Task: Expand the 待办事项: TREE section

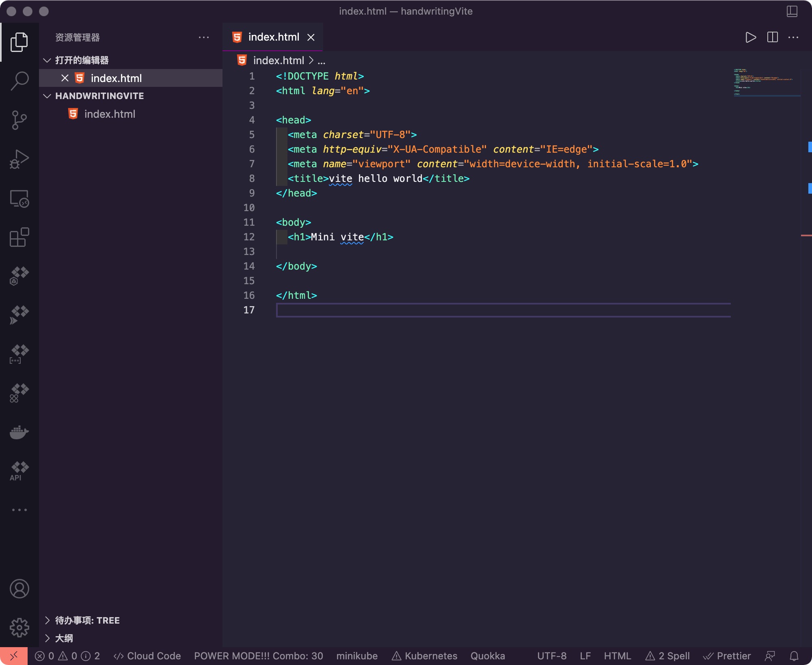Action: (47, 620)
